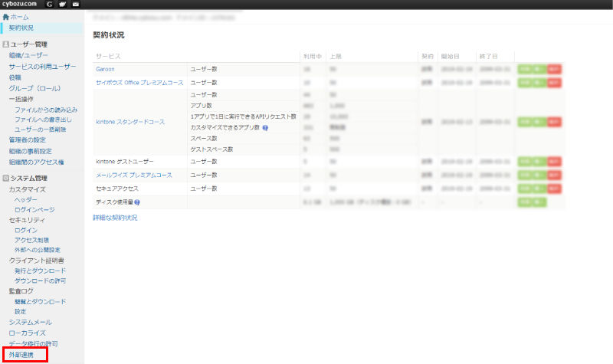Click スペース数 row label
Image resolution: width=613 pixels, height=364 pixels.
(204, 139)
